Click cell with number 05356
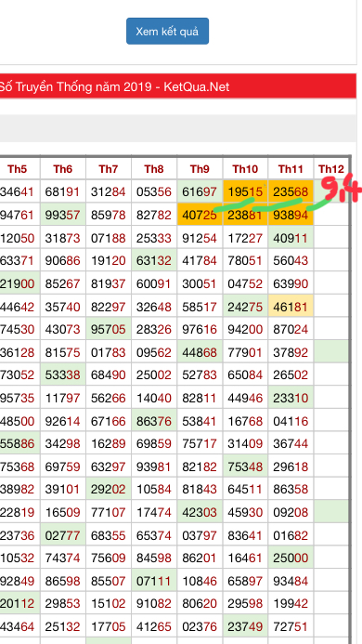This screenshot has height=644, width=362. point(154,191)
